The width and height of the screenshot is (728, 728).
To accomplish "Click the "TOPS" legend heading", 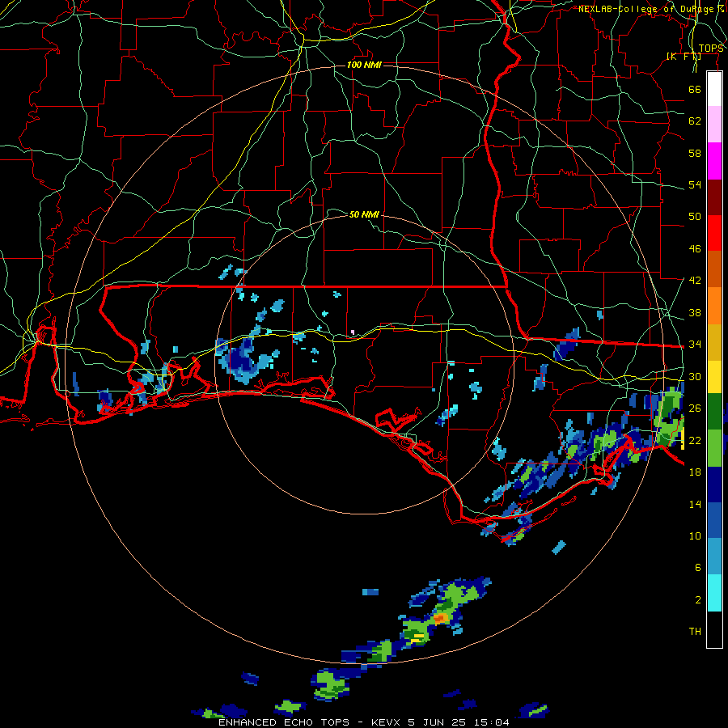I will [x=711, y=49].
